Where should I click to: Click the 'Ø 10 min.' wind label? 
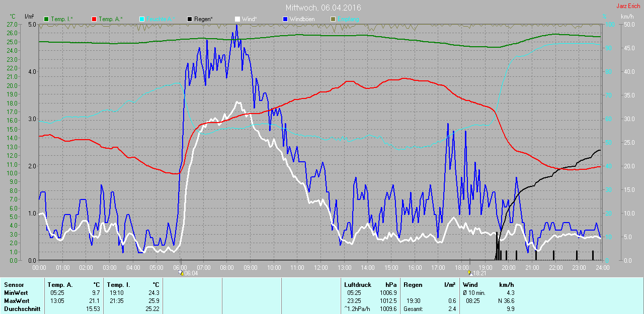pos(474,293)
